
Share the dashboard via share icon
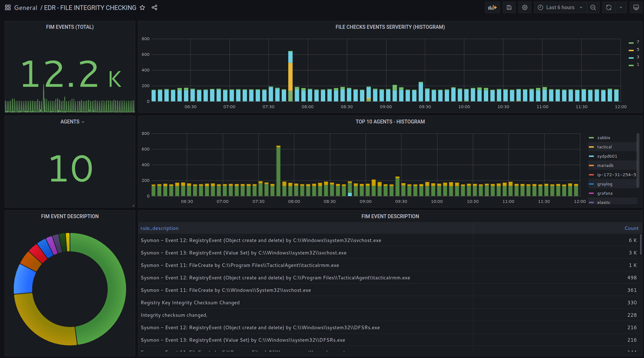(x=154, y=8)
